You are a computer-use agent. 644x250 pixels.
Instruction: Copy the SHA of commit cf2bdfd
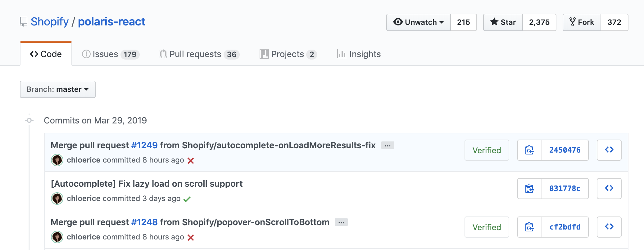pyautogui.click(x=529, y=227)
